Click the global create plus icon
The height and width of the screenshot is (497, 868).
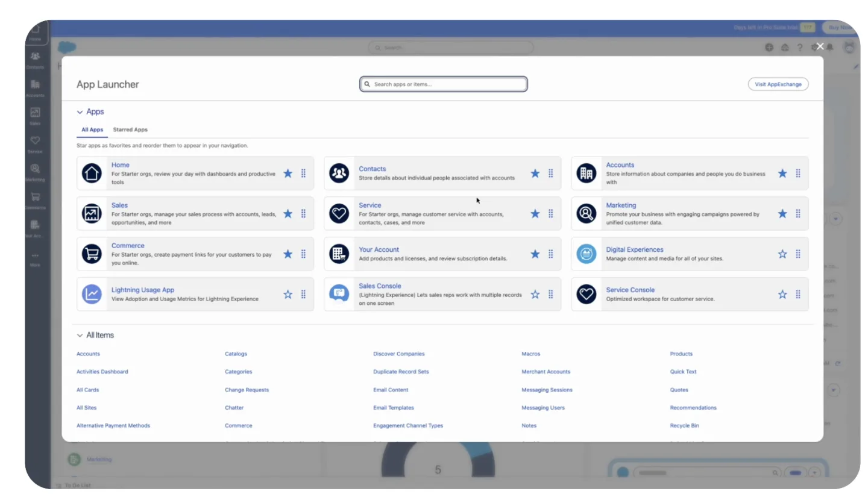click(769, 48)
